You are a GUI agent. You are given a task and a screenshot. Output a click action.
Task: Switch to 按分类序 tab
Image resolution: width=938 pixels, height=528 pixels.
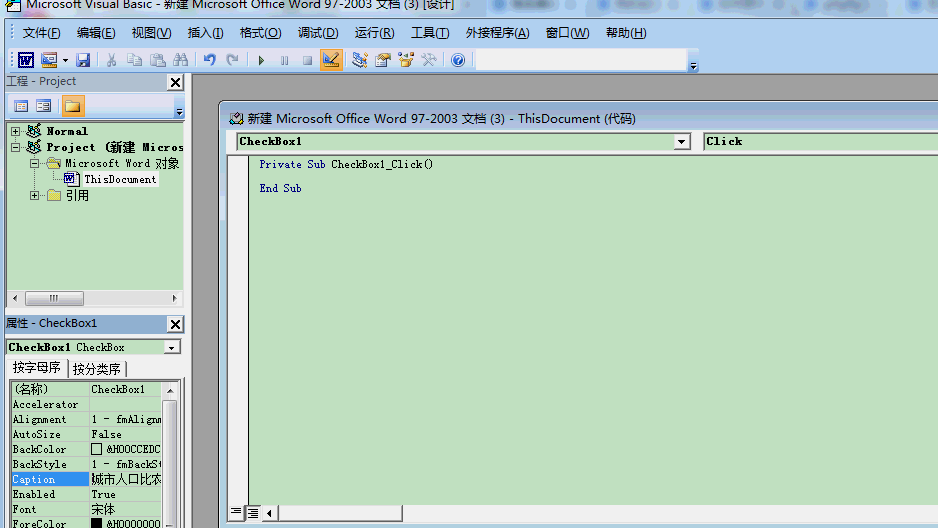coord(96,369)
